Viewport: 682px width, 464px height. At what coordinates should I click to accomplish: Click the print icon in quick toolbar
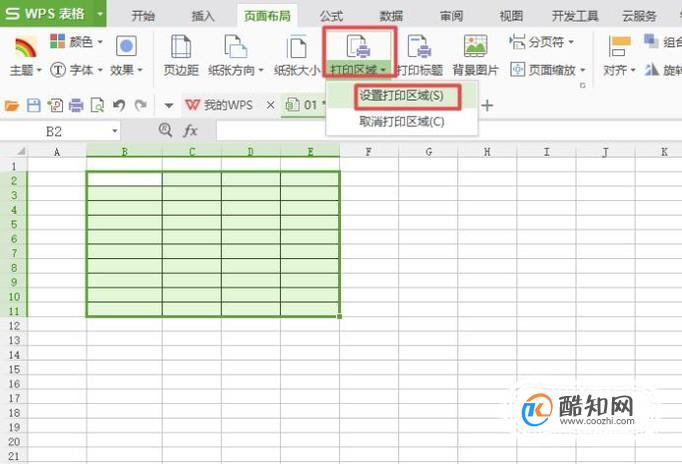pos(76,105)
